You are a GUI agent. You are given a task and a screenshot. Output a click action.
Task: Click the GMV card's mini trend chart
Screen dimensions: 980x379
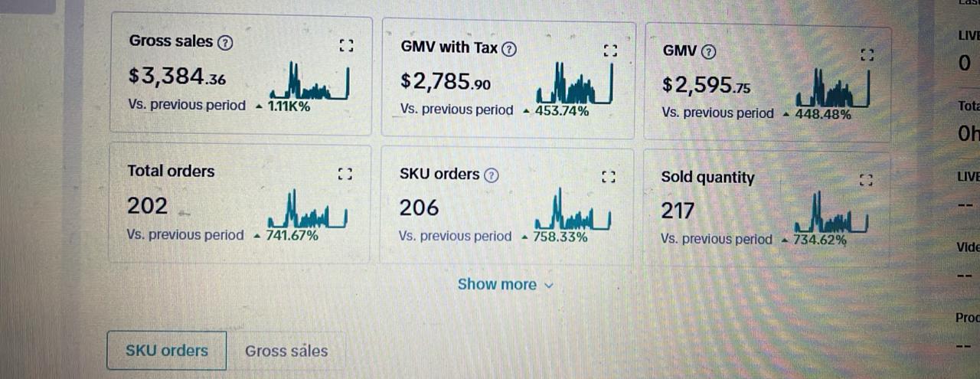833,90
